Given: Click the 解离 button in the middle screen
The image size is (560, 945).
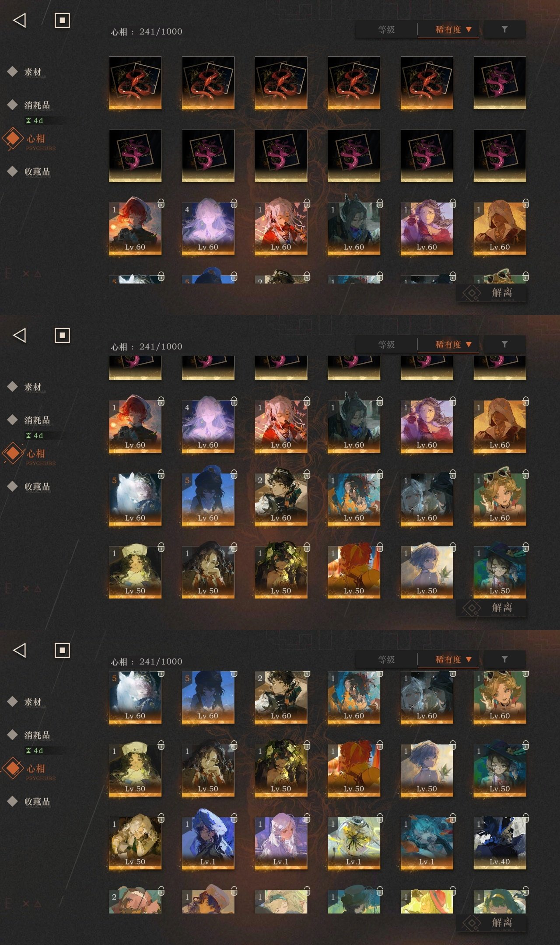Looking at the screenshot, I should [491, 608].
